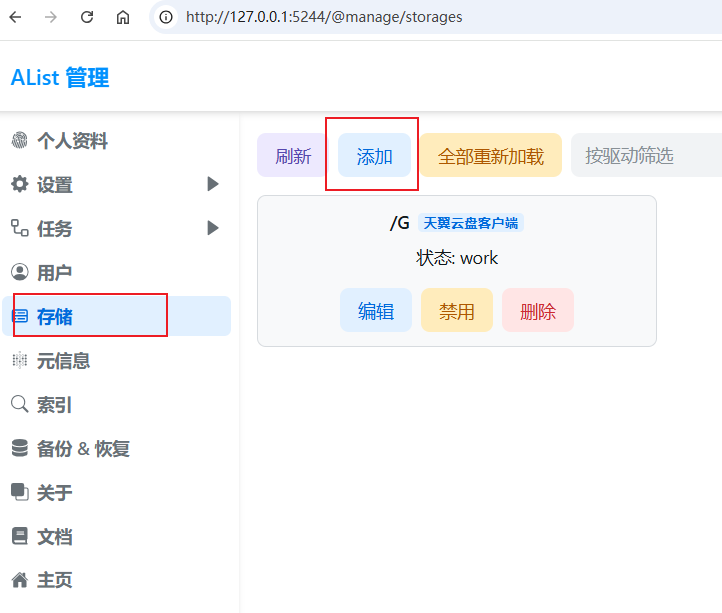Image resolution: width=722 pixels, height=613 pixels.
Task: Click the 天翼云盘客户端 driver tag
Action: coord(471,223)
